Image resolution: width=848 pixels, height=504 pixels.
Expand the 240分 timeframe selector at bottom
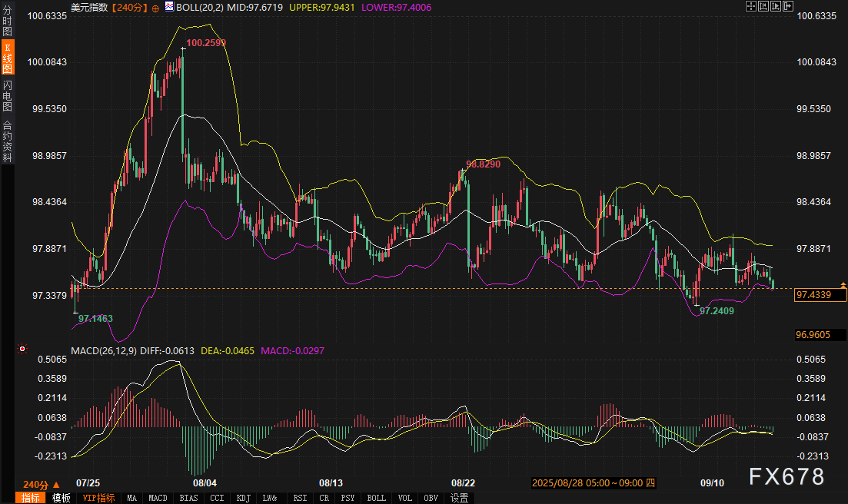pyautogui.click(x=39, y=484)
